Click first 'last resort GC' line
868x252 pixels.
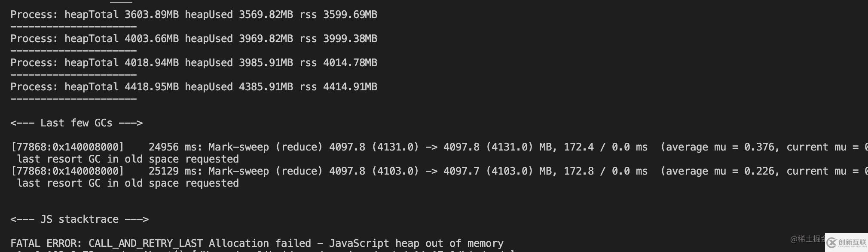point(128,159)
